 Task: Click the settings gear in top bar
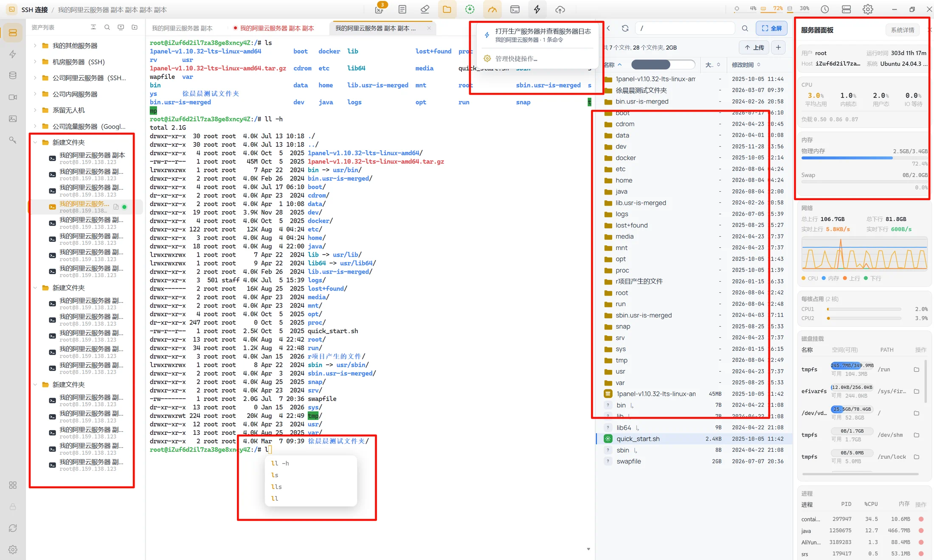tap(868, 9)
